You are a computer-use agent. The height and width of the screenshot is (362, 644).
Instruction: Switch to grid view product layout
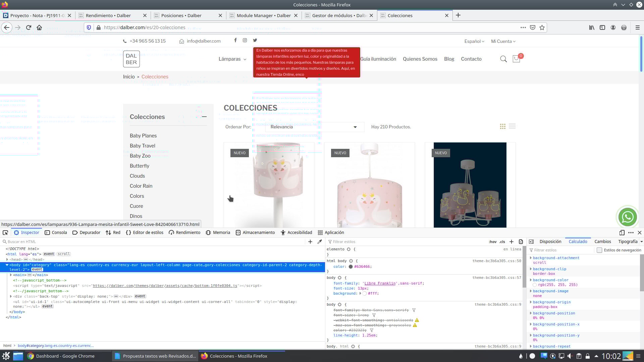[x=502, y=126]
